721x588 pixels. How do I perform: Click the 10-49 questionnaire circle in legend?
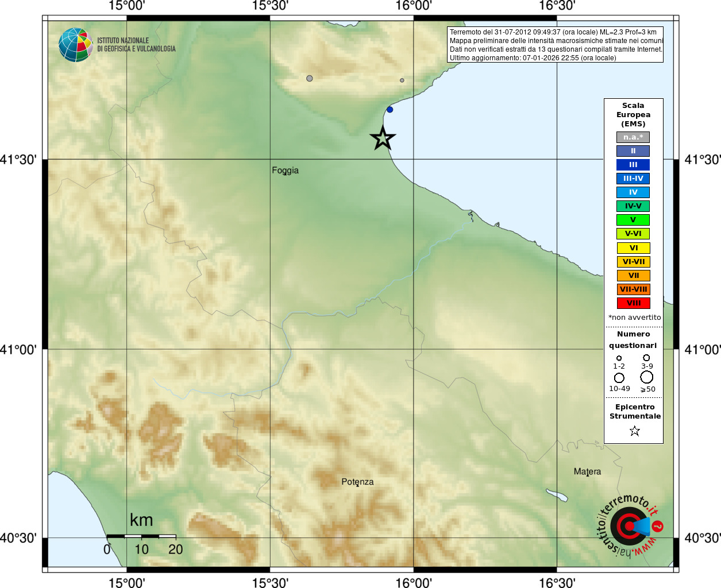point(619,377)
